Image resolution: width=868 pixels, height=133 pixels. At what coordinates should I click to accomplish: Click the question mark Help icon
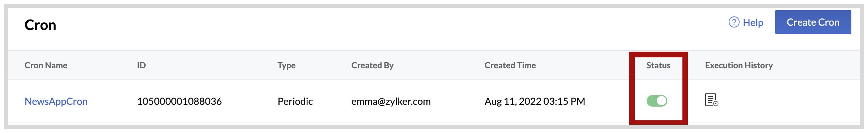734,22
